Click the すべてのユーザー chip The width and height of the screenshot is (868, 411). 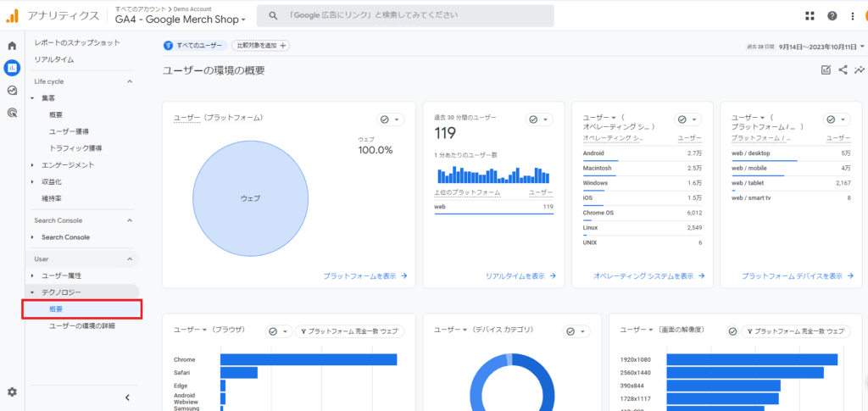[x=195, y=46]
